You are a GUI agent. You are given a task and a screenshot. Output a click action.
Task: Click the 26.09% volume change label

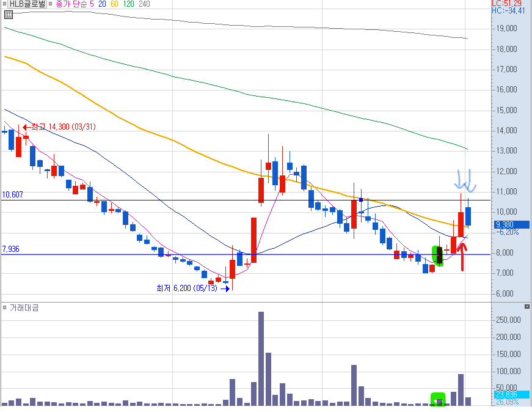[507, 402]
